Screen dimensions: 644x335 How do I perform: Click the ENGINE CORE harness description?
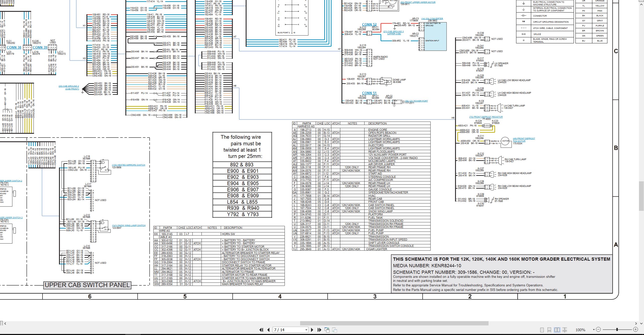point(378,130)
